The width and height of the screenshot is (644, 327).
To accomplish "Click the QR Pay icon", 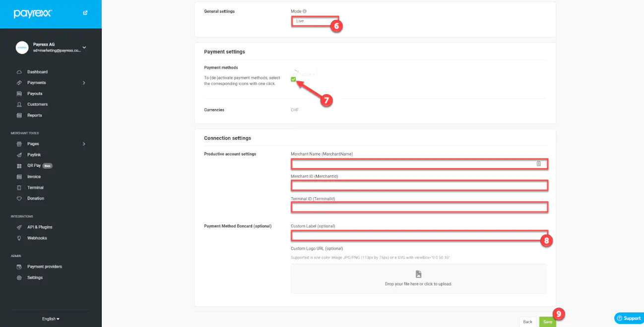I will tap(19, 166).
